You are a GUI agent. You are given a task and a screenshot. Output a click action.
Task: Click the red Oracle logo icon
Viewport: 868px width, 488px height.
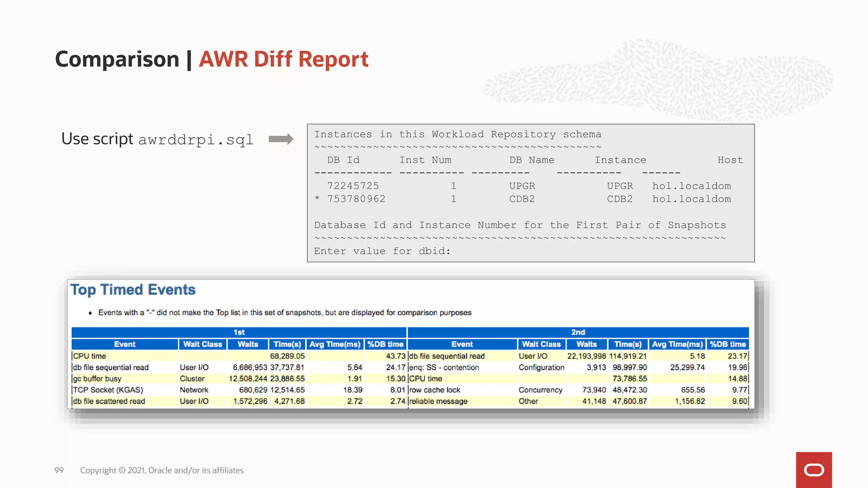click(x=814, y=470)
